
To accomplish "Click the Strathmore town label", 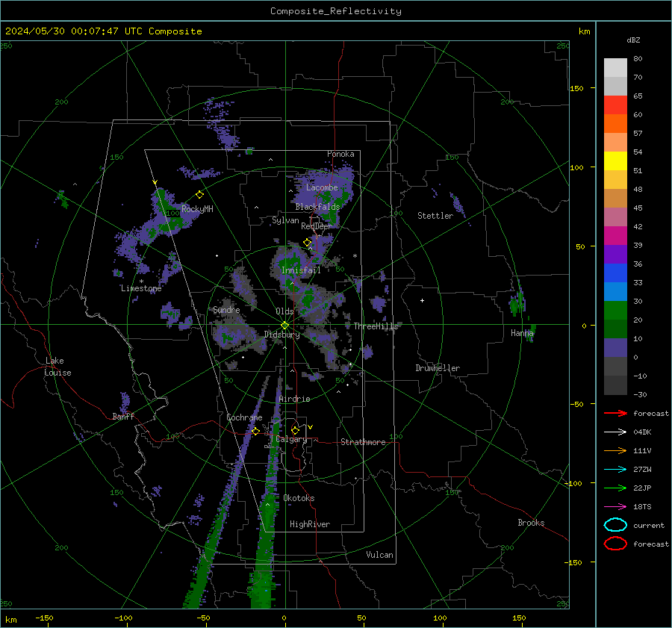I will tap(363, 442).
